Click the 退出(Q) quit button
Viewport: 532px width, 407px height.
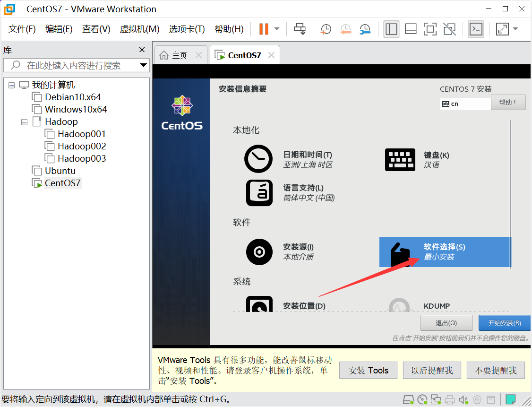446,323
